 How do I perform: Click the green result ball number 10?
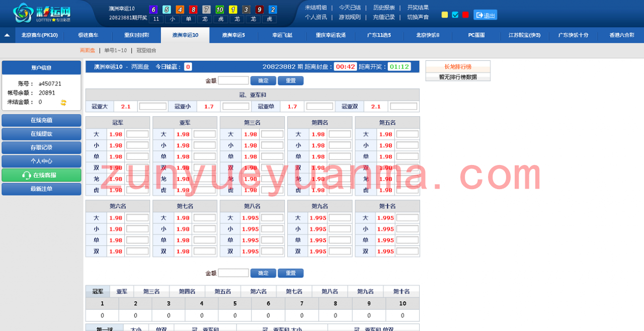coord(219,10)
